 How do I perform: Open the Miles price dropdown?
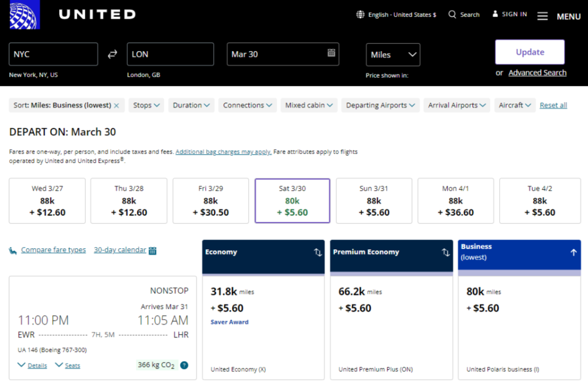click(x=393, y=55)
